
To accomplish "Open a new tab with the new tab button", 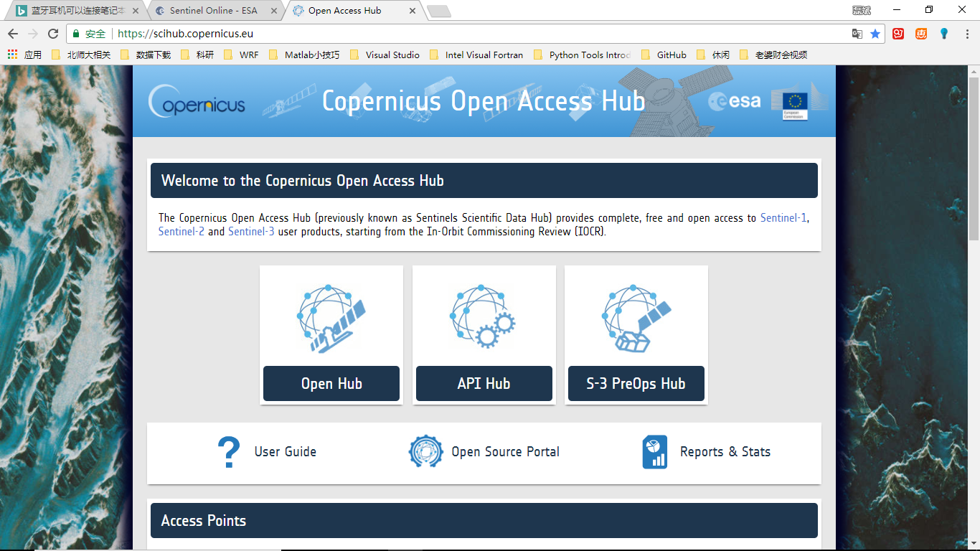I will pyautogui.click(x=438, y=11).
